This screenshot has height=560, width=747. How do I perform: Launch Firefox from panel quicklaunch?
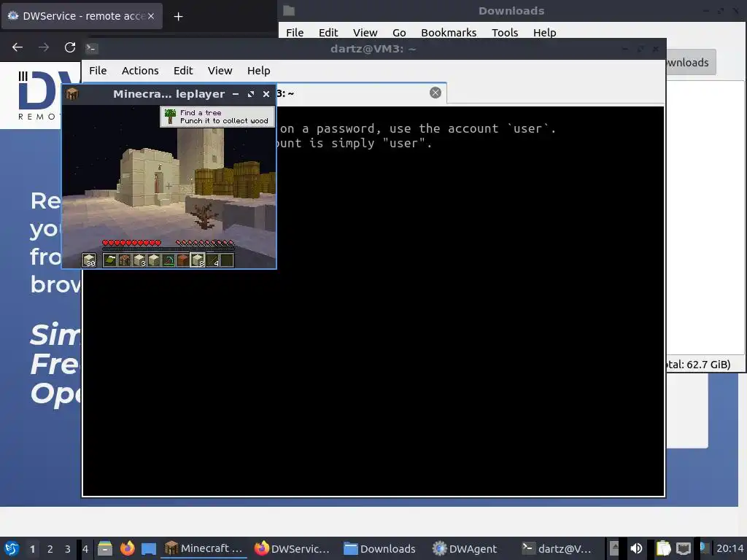click(127, 548)
